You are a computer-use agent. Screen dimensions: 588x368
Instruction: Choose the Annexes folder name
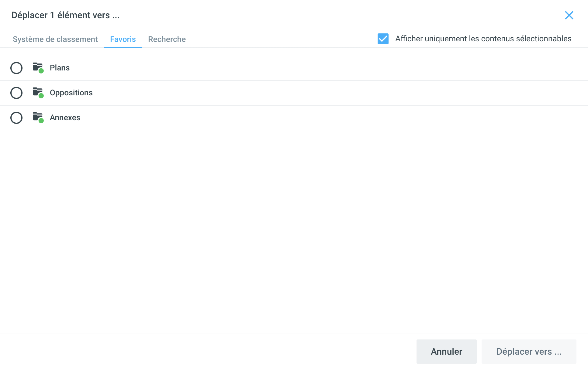click(x=65, y=118)
